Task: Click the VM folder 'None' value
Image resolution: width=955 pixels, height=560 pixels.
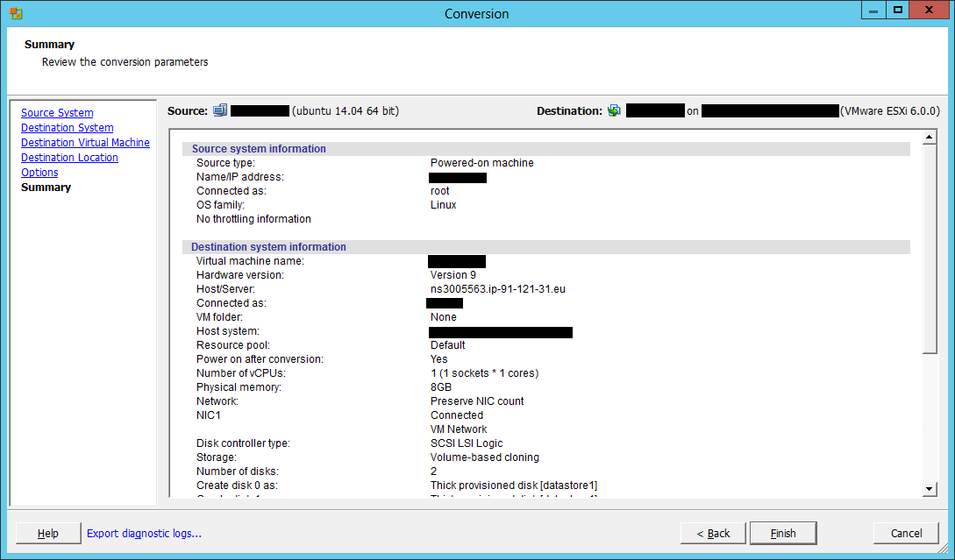Action: point(444,316)
